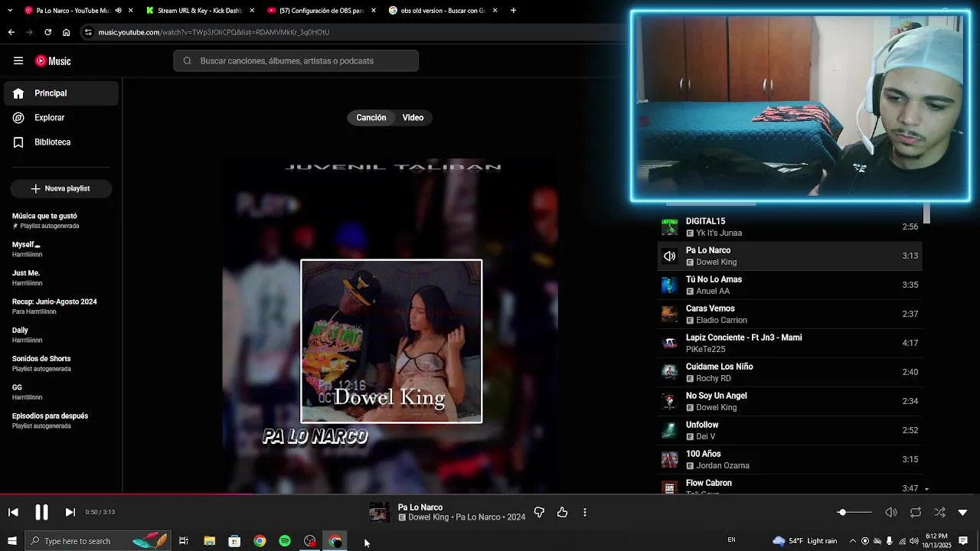Play Tú No Lo Amas from queue
This screenshot has height=551, width=980.
pos(790,285)
